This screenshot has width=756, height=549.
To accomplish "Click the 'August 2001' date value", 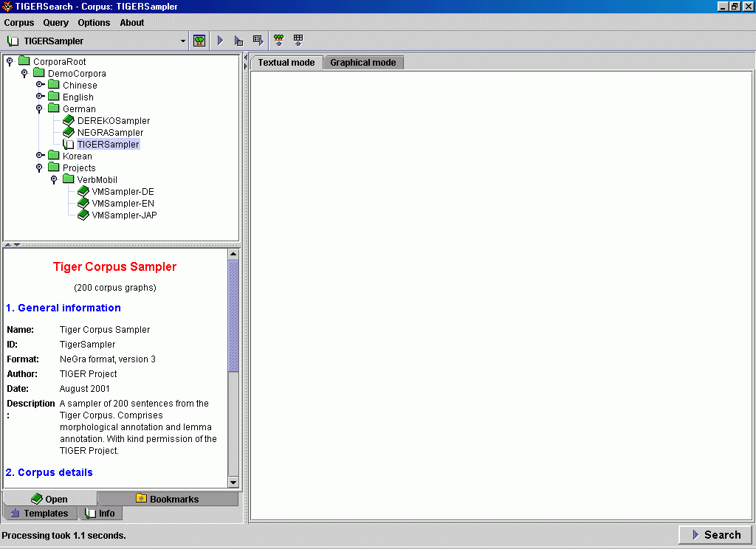I will pos(84,388).
